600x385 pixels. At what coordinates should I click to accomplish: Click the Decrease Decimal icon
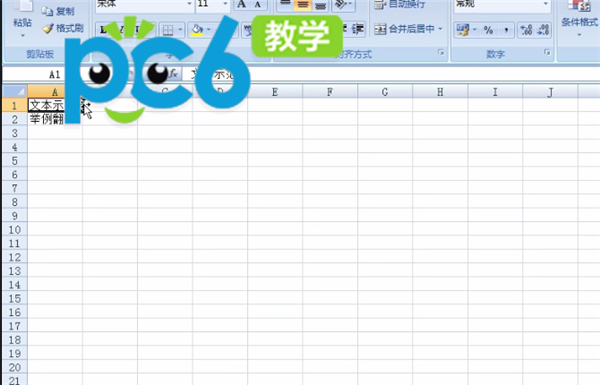543,30
